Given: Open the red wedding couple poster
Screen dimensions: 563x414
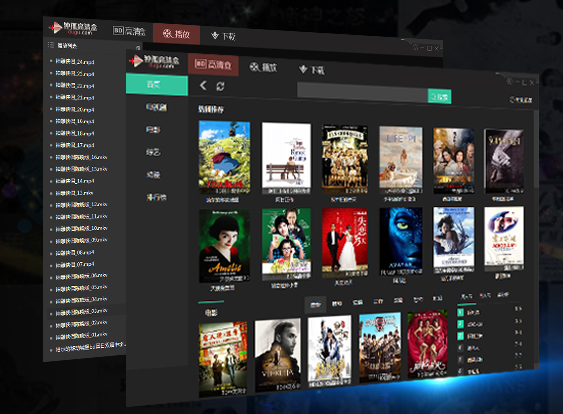Looking at the screenshot, I should (345, 243).
